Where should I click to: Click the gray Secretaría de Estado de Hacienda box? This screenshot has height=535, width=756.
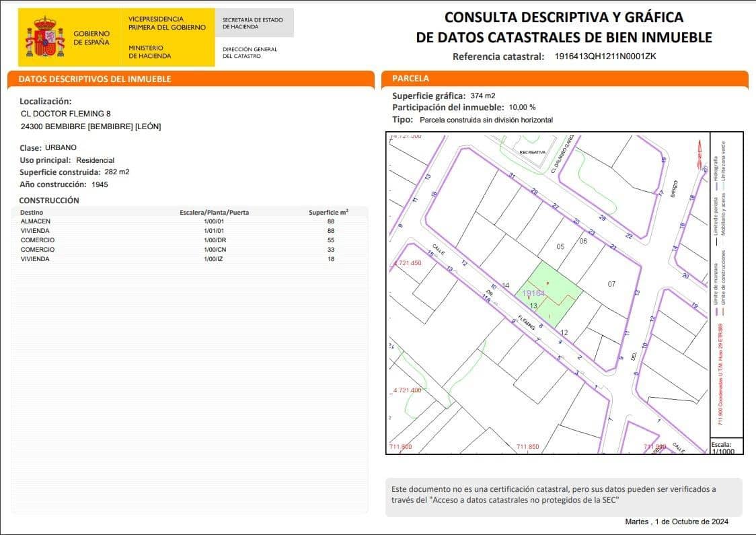pos(254,23)
